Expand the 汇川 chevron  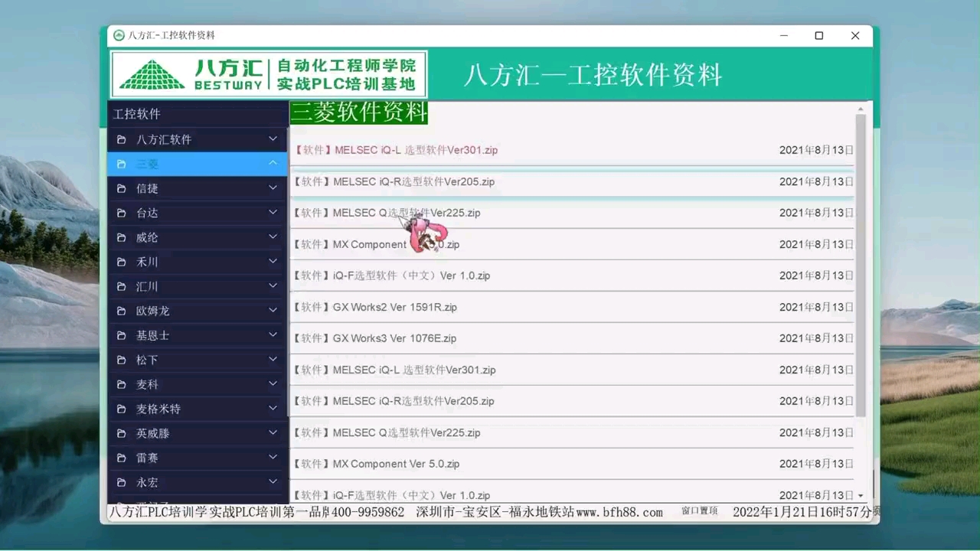(x=273, y=285)
